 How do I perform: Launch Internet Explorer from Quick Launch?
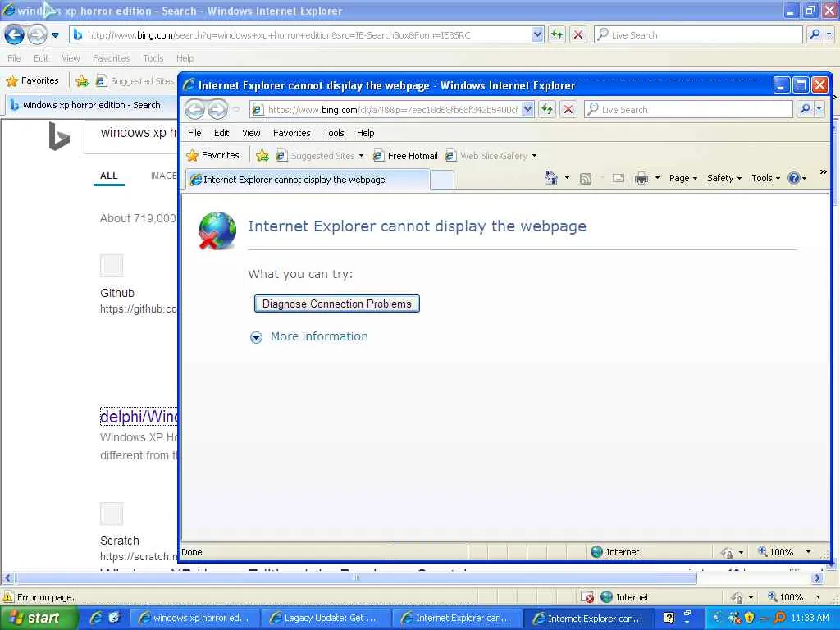coord(96,618)
